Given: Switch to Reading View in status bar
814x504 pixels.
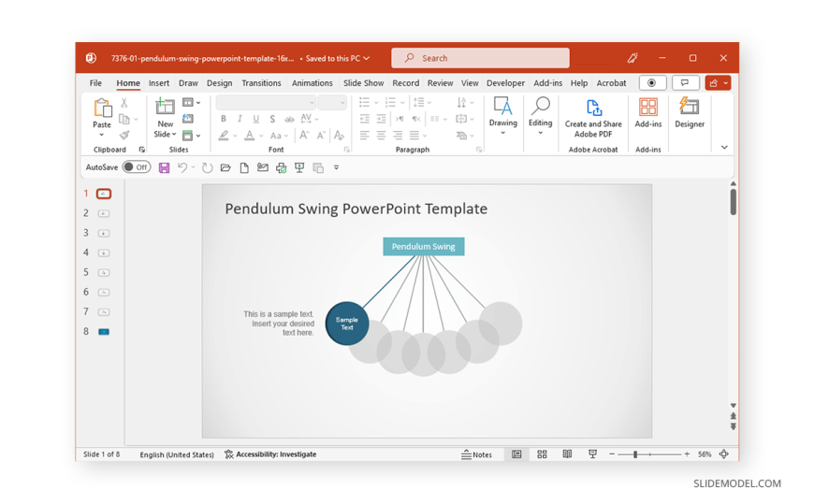Looking at the screenshot, I should coord(567,454).
